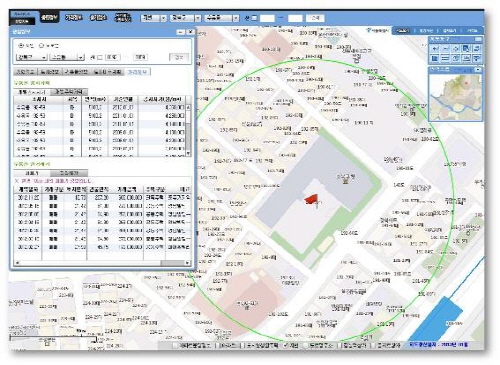Tick the 산 checkbox in the top toolbar

tap(254, 18)
